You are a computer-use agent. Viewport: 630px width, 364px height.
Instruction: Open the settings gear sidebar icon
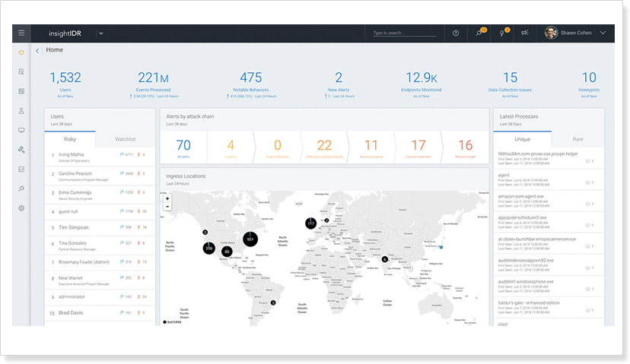point(21,208)
